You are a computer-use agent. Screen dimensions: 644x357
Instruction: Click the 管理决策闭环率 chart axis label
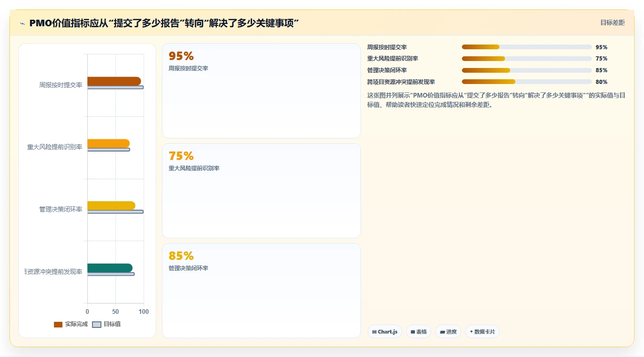click(61, 209)
